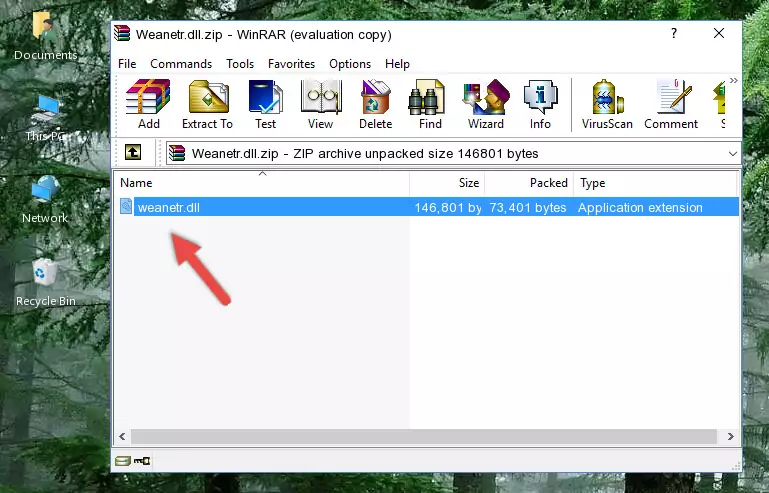The height and width of the screenshot is (493, 769).
Task: Click the key password icon in status bar
Action: tap(142, 460)
